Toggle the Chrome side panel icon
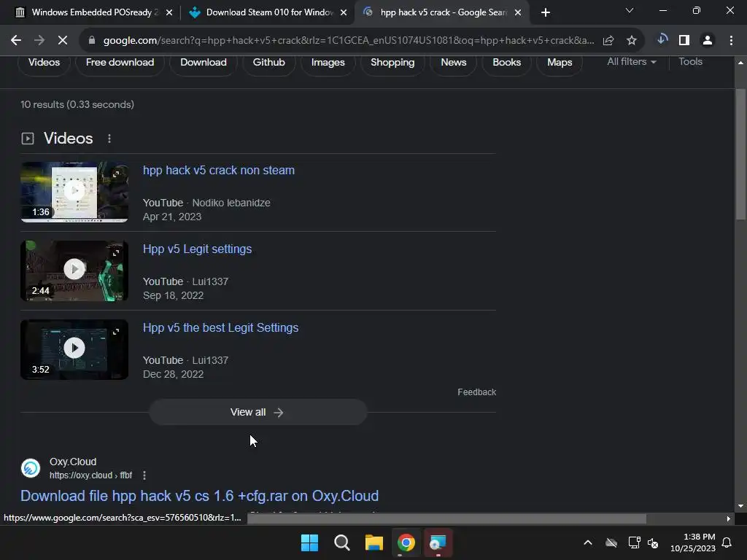The image size is (747, 560). [x=684, y=41]
